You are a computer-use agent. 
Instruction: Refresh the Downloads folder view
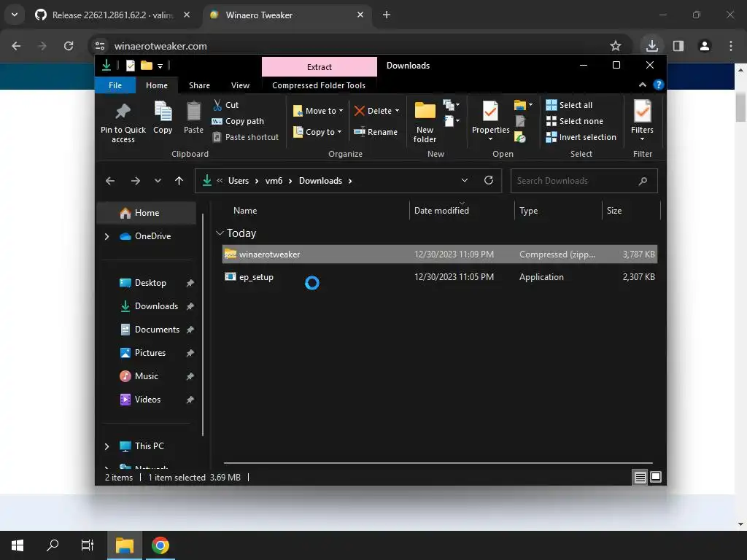point(488,181)
